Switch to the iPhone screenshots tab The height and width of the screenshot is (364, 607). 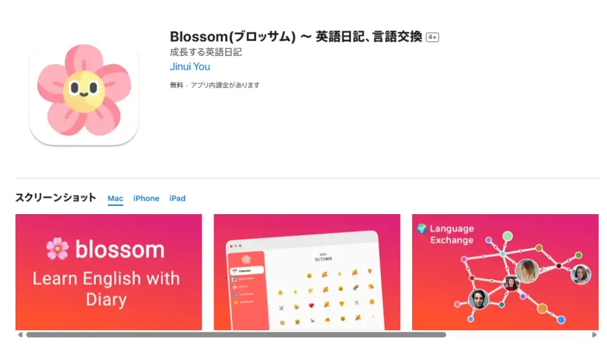pyautogui.click(x=146, y=198)
